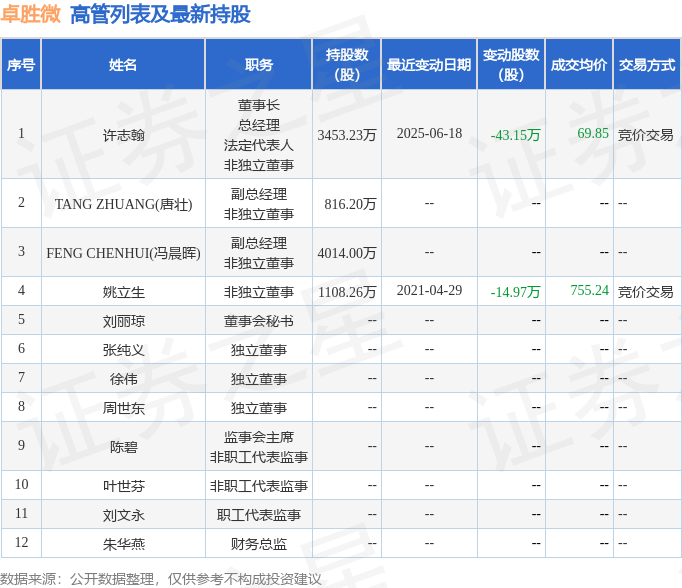Click the 序号 column header
The width and height of the screenshot is (682, 588).
click(21, 64)
